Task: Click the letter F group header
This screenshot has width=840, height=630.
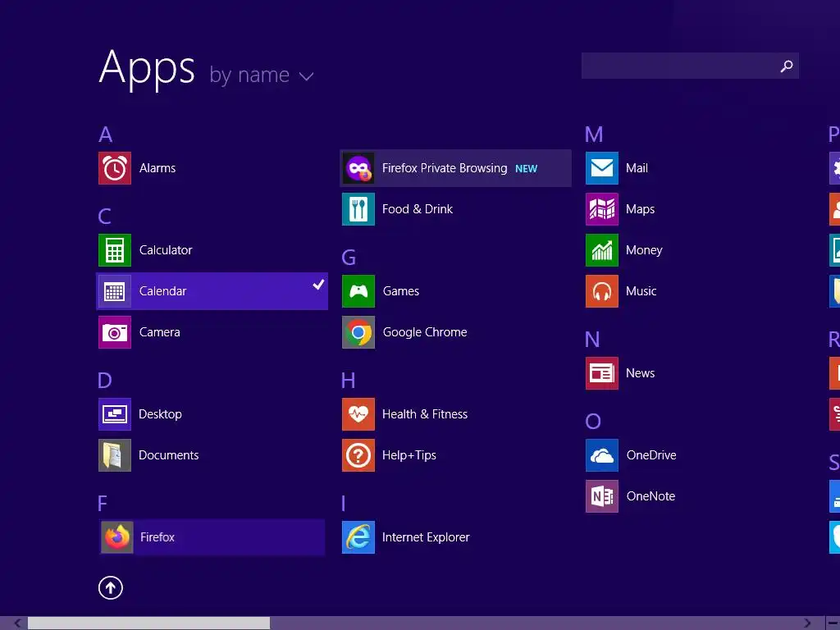Action: (103, 504)
